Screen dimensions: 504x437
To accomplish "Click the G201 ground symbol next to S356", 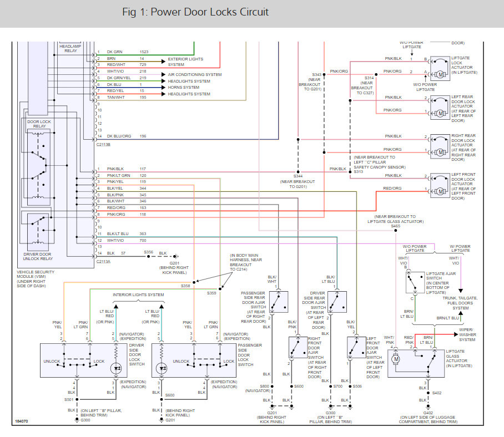I will tap(176, 256).
